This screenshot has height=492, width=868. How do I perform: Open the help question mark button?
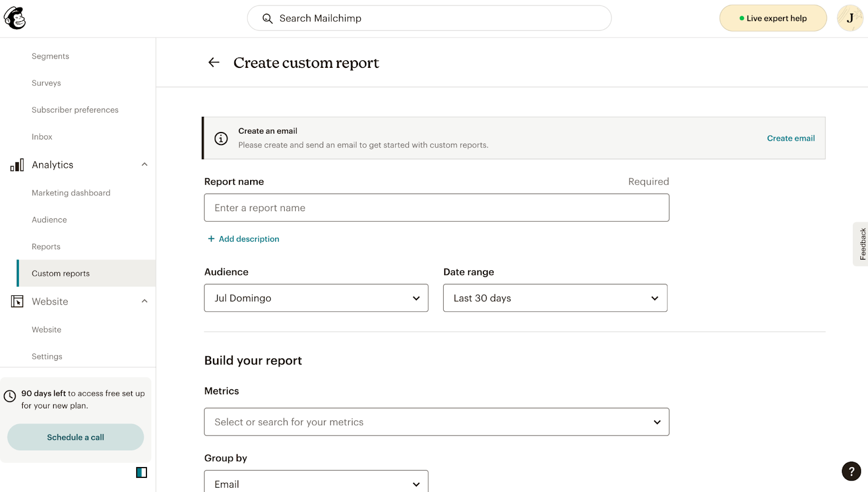coord(851,471)
